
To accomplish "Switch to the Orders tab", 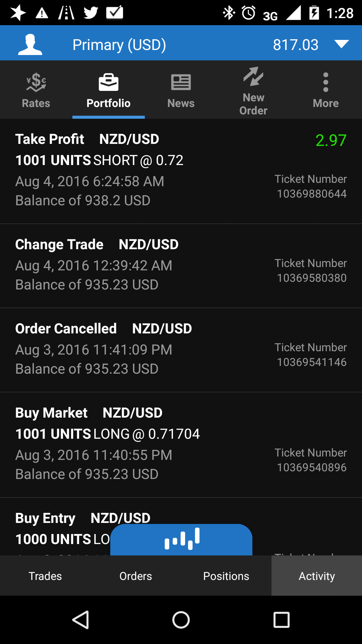I will [136, 576].
